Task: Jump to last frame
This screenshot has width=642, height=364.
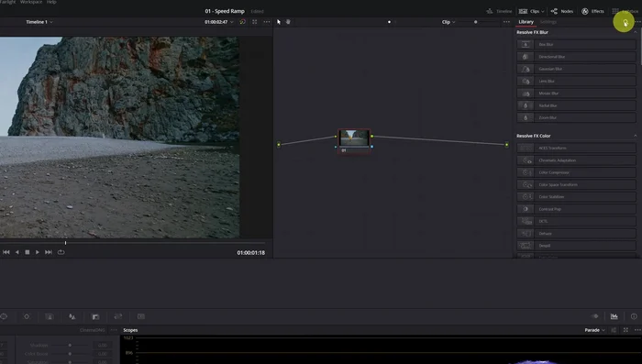Action: pyautogui.click(x=49, y=252)
